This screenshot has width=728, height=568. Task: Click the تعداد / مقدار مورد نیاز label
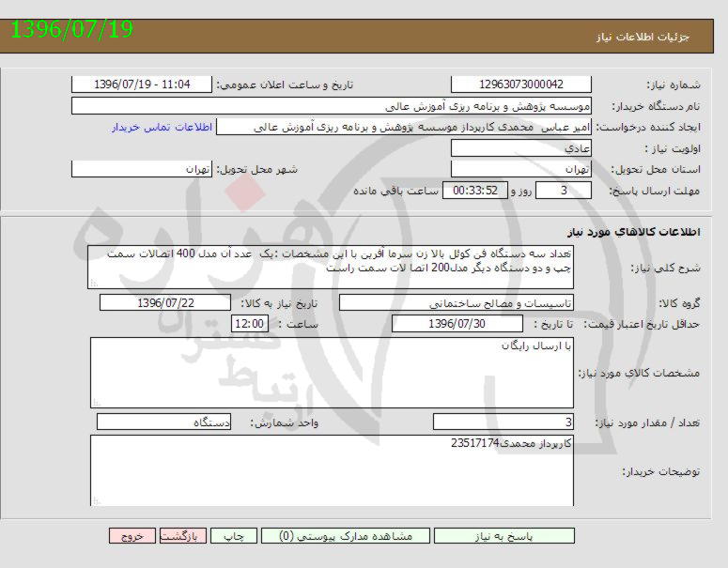click(647, 422)
